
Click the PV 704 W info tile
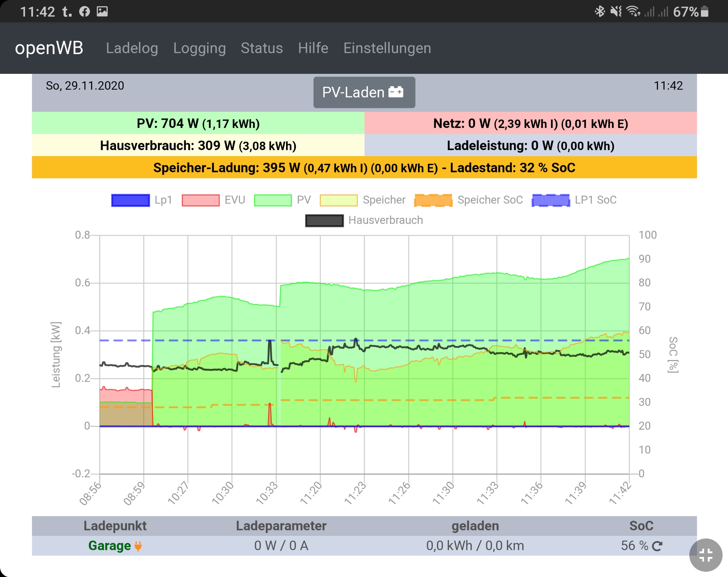click(x=198, y=123)
